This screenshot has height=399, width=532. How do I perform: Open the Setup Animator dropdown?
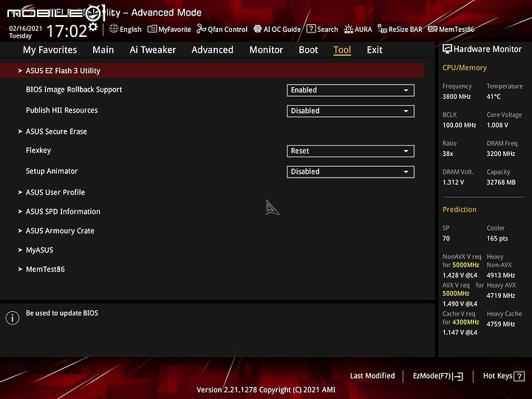tap(350, 171)
